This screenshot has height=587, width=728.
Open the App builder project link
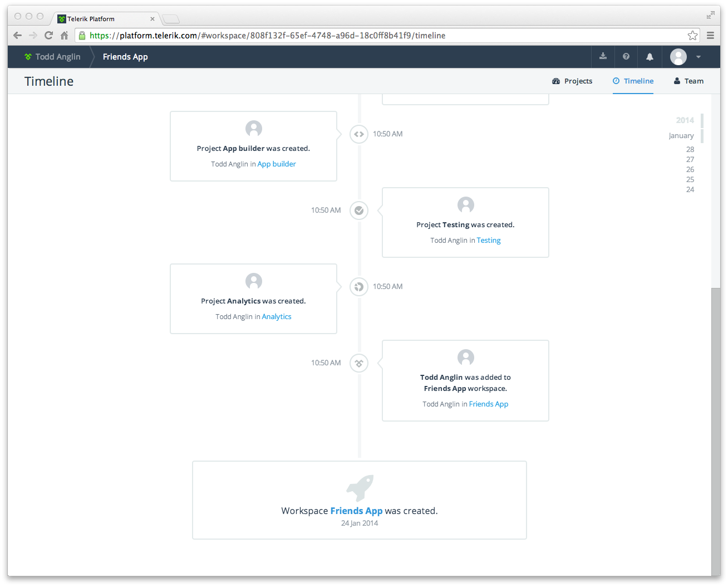277,164
